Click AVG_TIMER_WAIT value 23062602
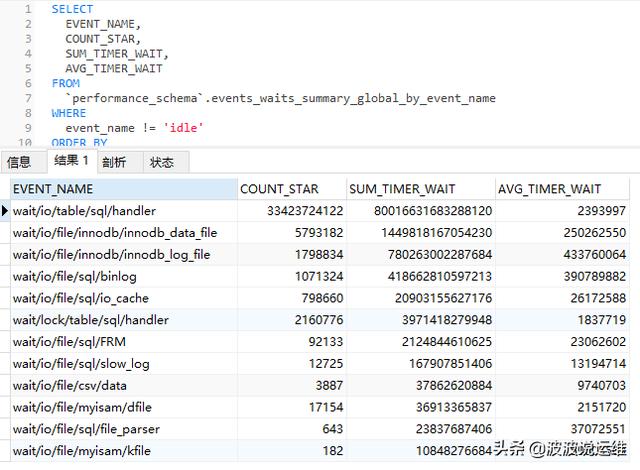 pos(598,342)
